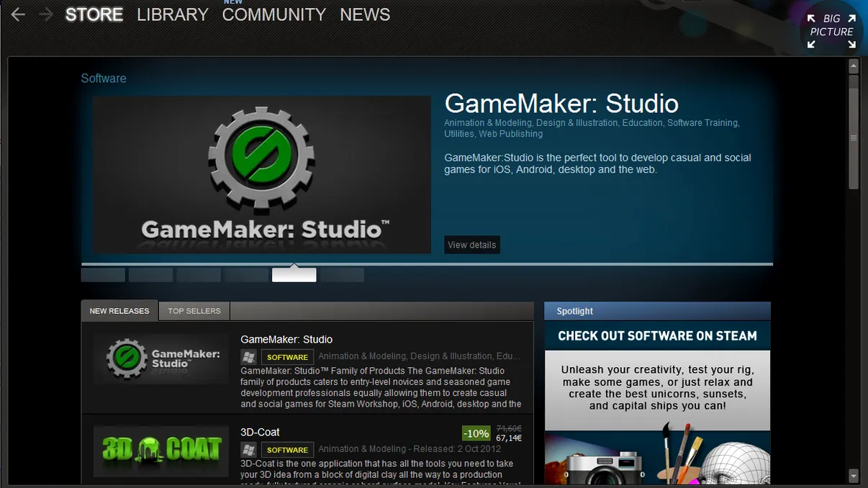Click the GameMaker row category text
Image resolution: width=868 pixels, height=488 pixels.
420,356
